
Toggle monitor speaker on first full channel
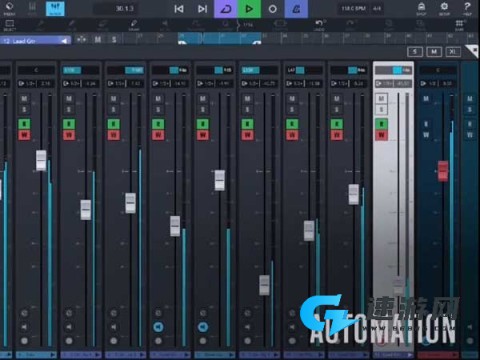coord(24,327)
